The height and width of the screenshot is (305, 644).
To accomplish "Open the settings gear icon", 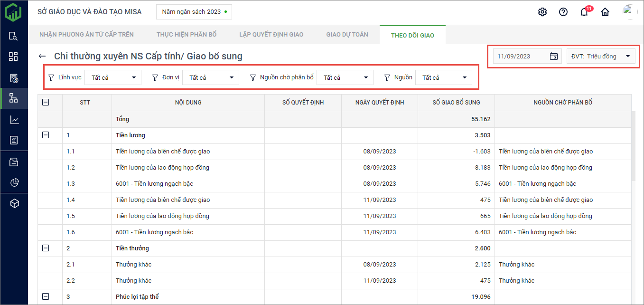I will (x=542, y=12).
